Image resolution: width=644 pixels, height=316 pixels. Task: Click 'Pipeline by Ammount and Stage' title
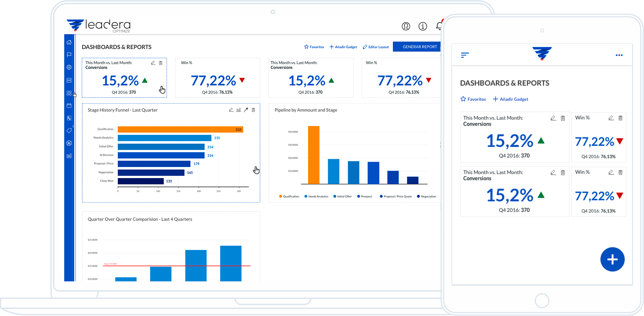click(x=306, y=110)
